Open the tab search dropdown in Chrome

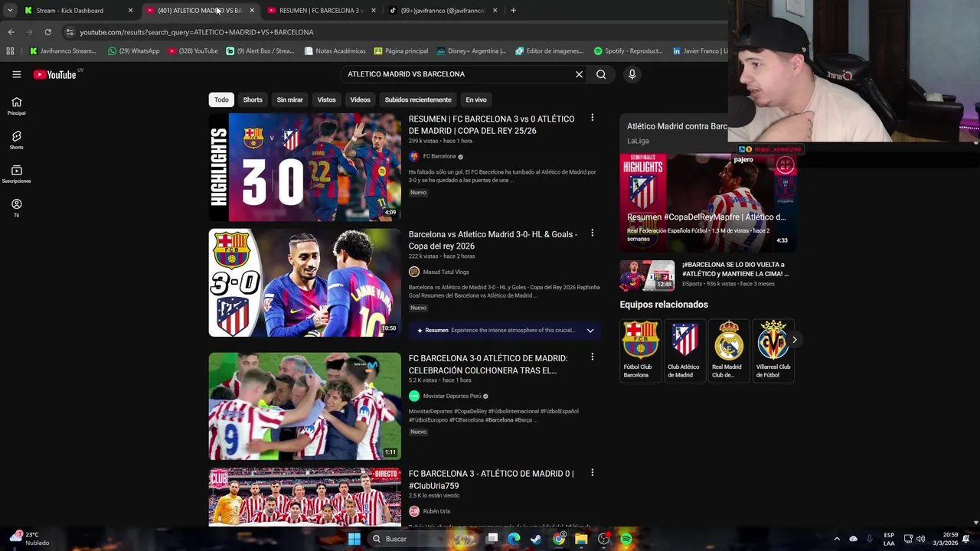10,11
